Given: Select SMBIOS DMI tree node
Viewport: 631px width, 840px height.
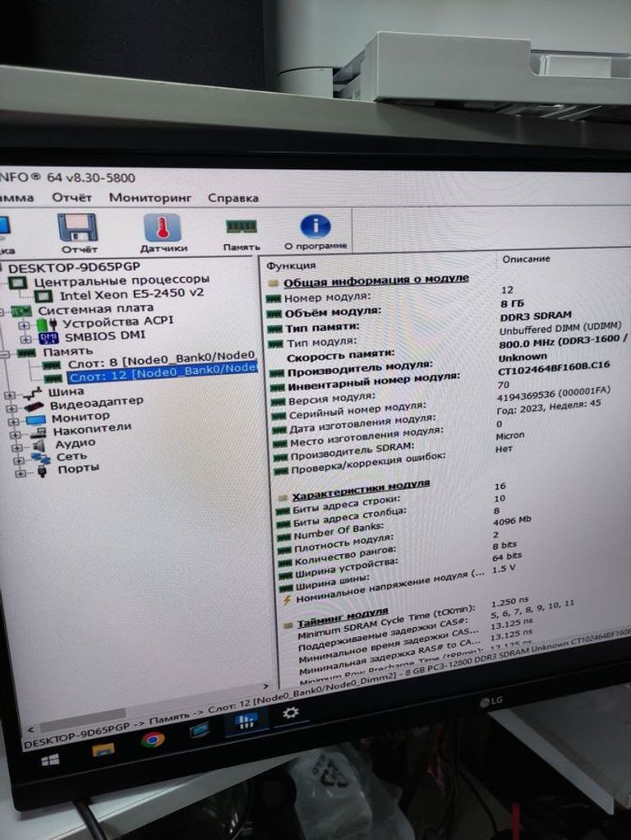Looking at the screenshot, I should (x=105, y=336).
